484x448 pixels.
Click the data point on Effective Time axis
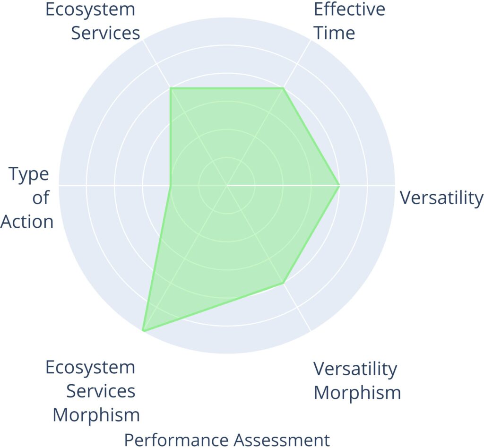[x=283, y=88]
